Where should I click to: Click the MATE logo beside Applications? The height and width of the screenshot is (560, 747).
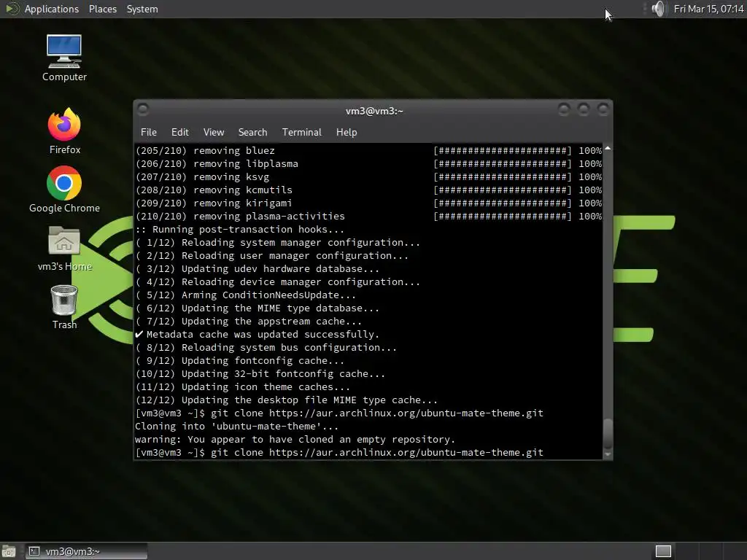[x=12, y=9]
